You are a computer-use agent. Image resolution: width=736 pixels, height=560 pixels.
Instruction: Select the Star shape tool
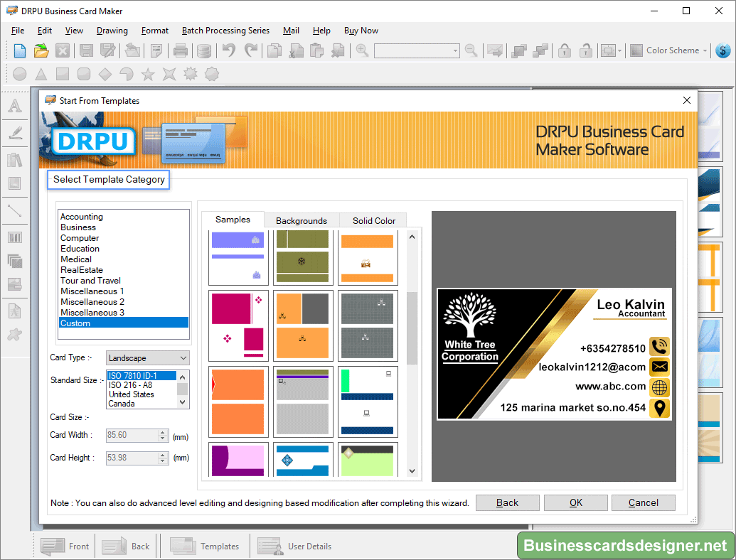click(147, 74)
